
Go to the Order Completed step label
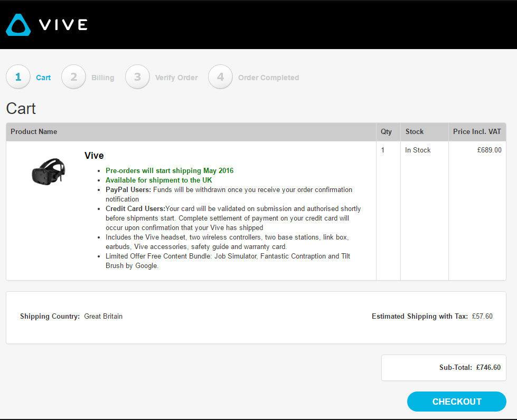pyautogui.click(x=269, y=78)
